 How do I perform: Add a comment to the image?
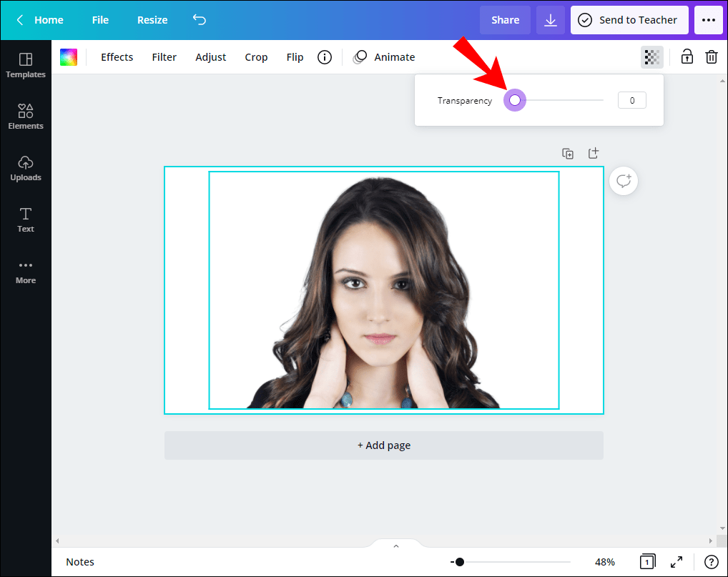coord(623,181)
